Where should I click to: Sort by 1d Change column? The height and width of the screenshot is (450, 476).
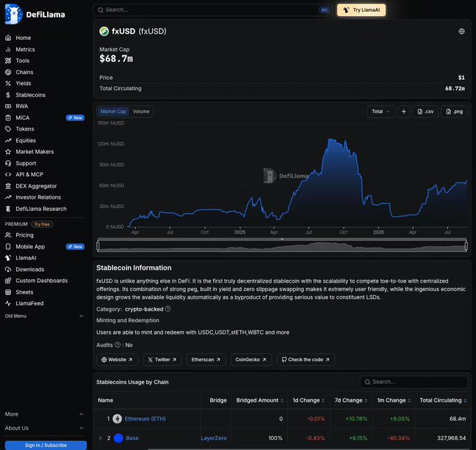coord(309,400)
